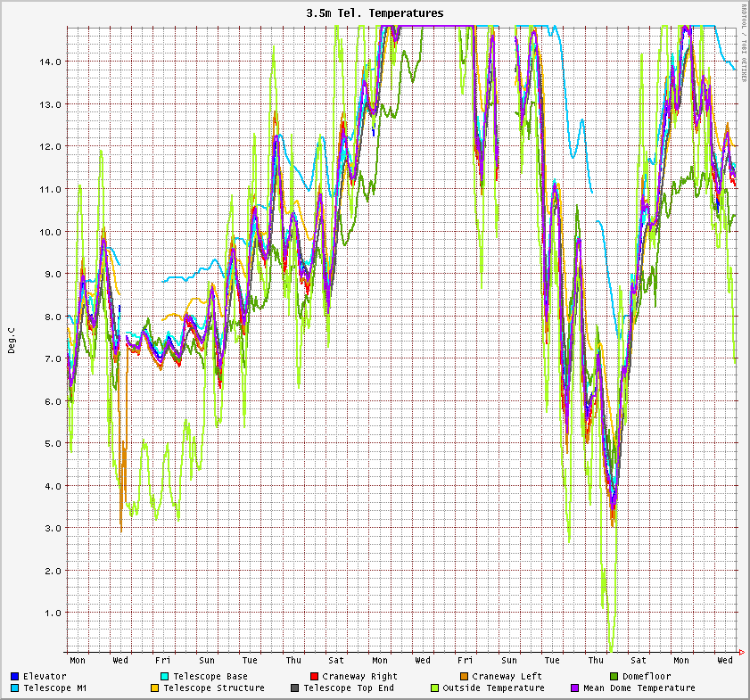Click the cyan Telescope Base legend swatch

coord(165,677)
